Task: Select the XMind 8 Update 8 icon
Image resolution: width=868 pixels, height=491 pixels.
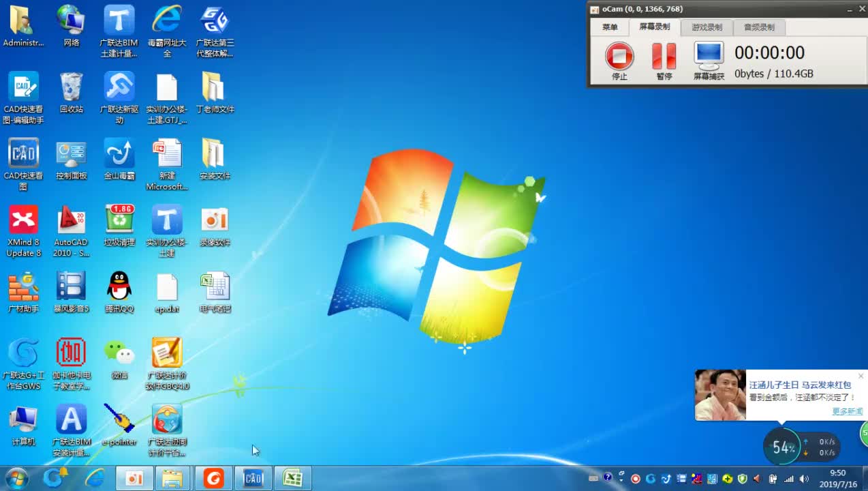Action: click(23, 230)
